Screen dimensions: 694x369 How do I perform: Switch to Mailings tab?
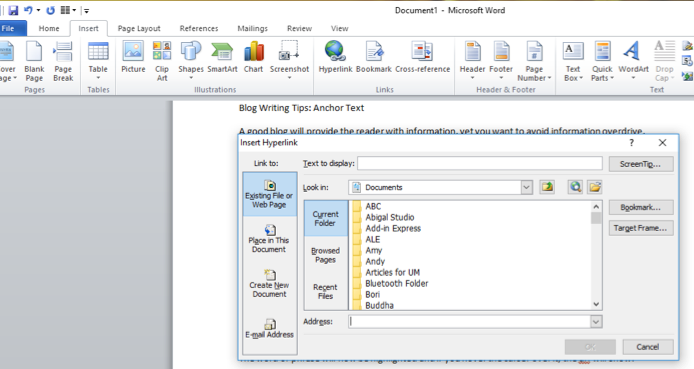pos(252,28)
